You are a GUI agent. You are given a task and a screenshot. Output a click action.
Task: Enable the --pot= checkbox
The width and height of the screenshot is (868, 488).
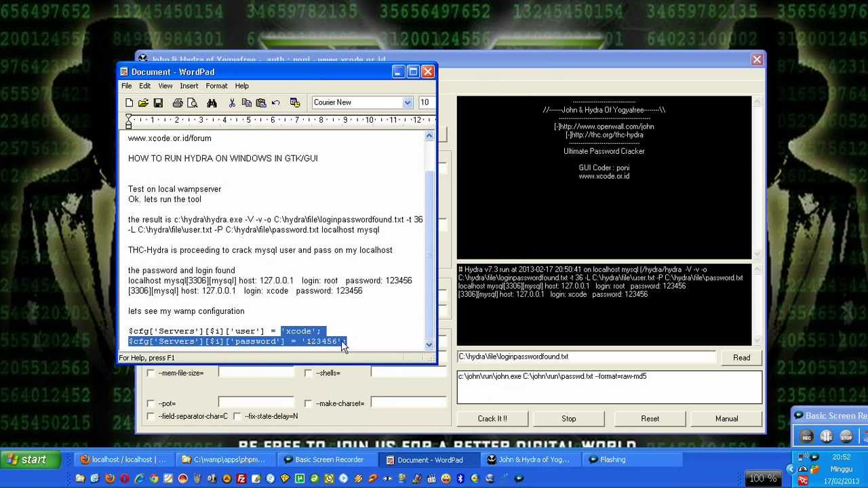[151, 403]
